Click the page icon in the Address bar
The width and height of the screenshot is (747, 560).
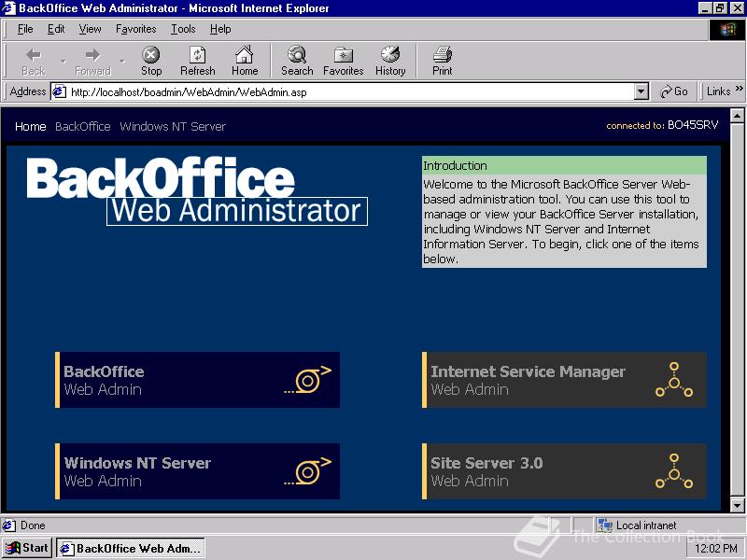click(x=59, y=91)
